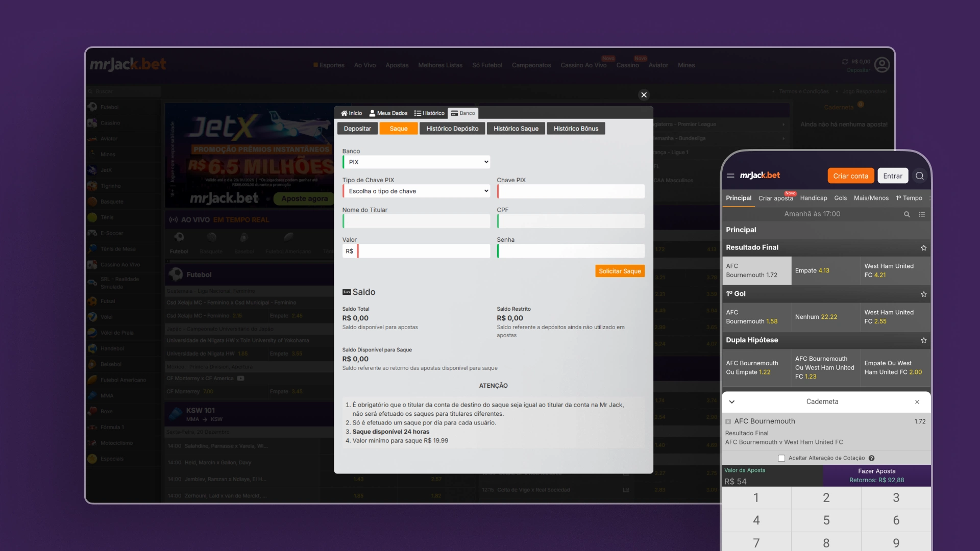Focus the Chave PIX input field
The image size is (980, 551).
tap(571, 191)
